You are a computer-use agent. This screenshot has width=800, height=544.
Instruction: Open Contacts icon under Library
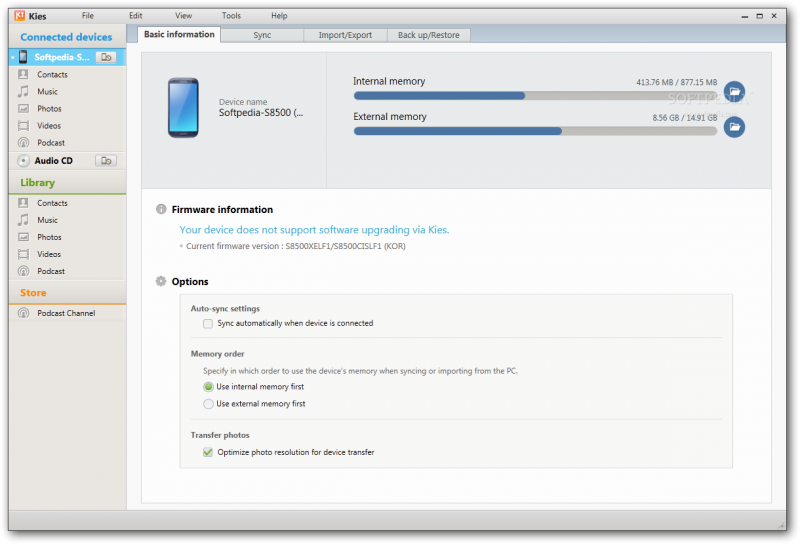(23, 203)
